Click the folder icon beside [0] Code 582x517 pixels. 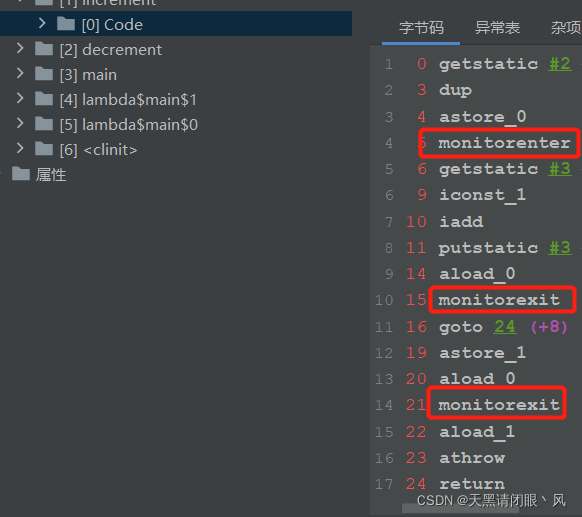pyautogui.click(x=66, y=24)
